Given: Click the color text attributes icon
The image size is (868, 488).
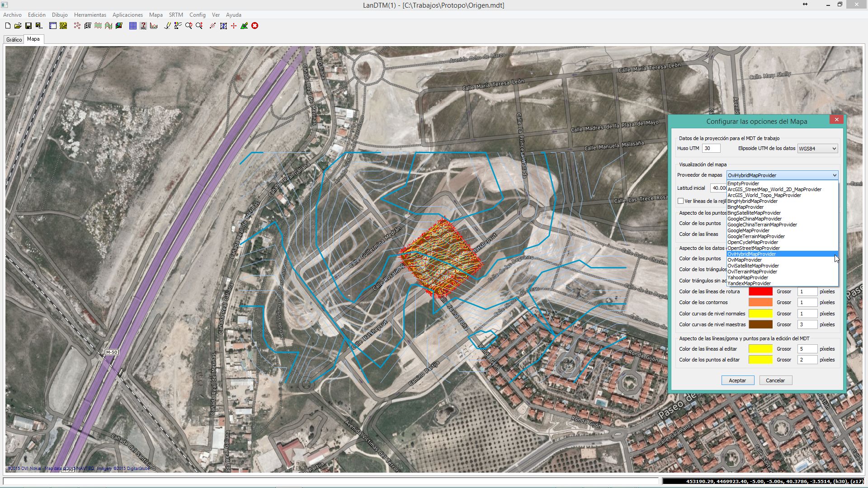Looking at the screenshot, I should [x=178, y=26].
